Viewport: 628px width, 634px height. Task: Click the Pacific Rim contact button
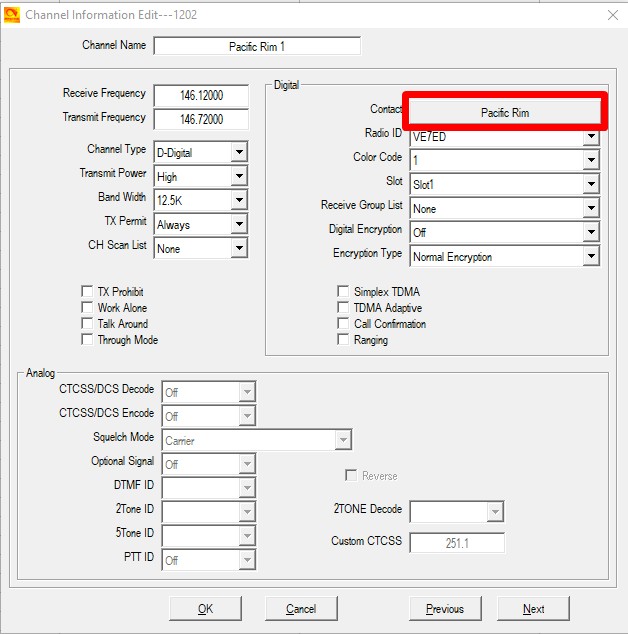pyautogui.click(x=504, y=113)
